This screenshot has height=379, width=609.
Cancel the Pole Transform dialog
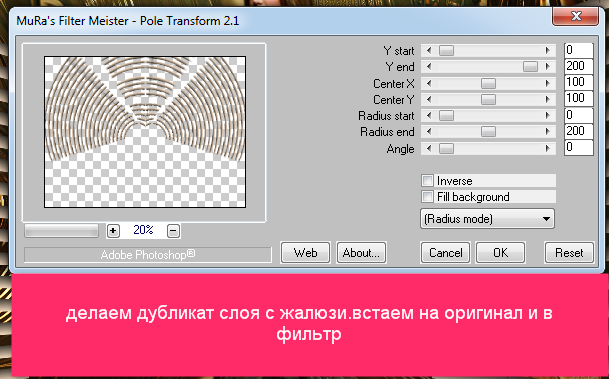click(x=445, y=253)
